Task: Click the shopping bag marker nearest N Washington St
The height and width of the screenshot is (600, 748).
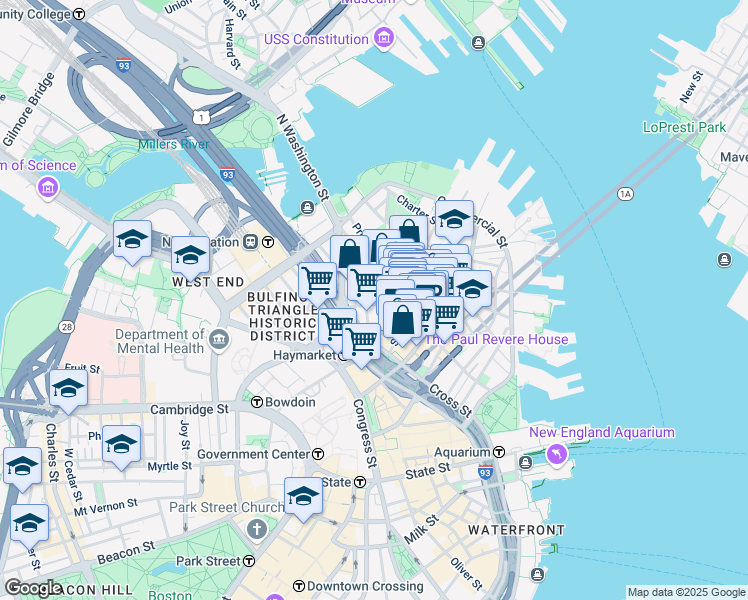Action: (x=349, y=256)
